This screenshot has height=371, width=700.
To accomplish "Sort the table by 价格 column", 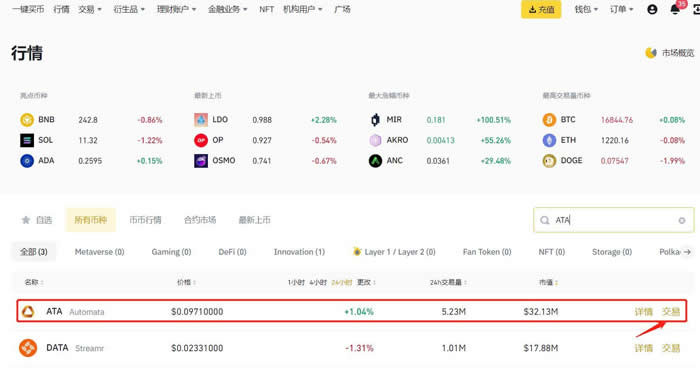I will (187, 282).
